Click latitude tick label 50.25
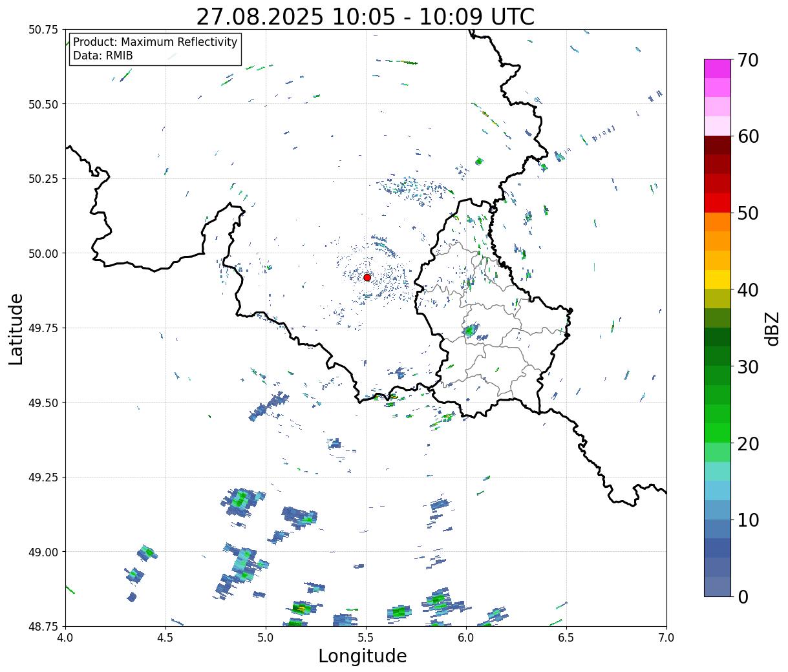The width and height of the screenshot is (788, 672). coord(44,178)
